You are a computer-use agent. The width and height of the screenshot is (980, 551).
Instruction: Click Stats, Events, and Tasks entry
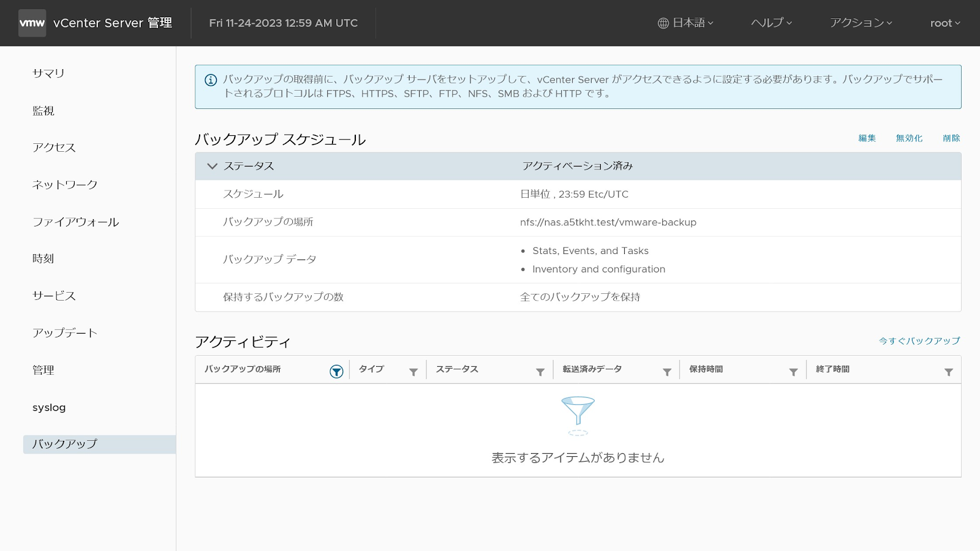pyautogui.click(x=590, y=251)
